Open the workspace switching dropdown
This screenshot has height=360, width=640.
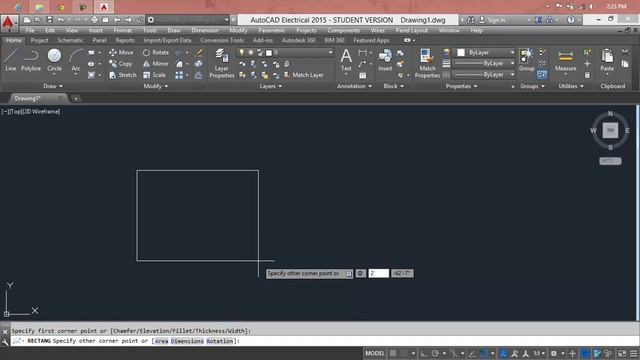(x=188, y=20)
